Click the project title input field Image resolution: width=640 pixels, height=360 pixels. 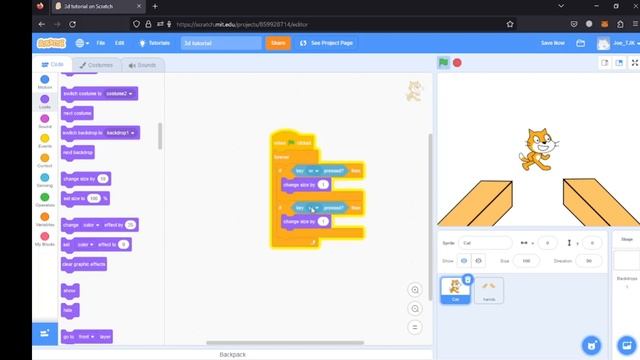(x=221, y=43)
